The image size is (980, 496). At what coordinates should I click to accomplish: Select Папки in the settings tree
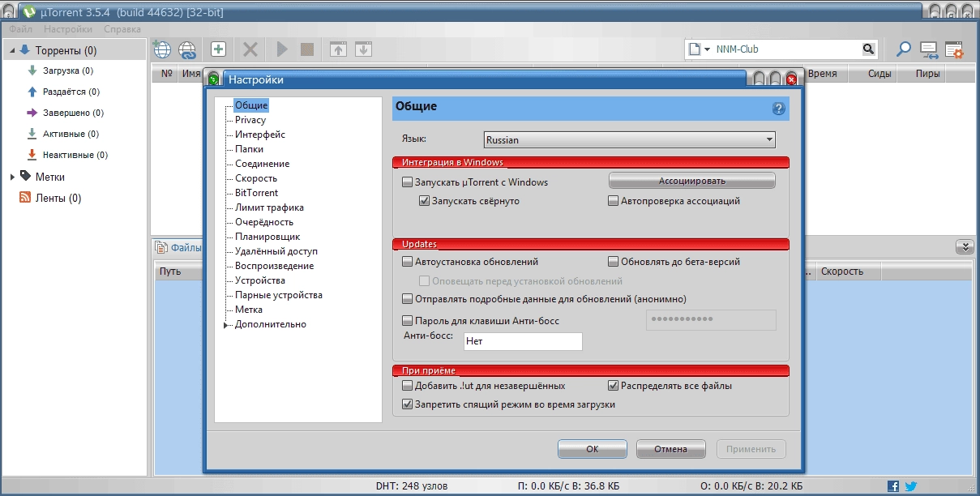point(249,149)
